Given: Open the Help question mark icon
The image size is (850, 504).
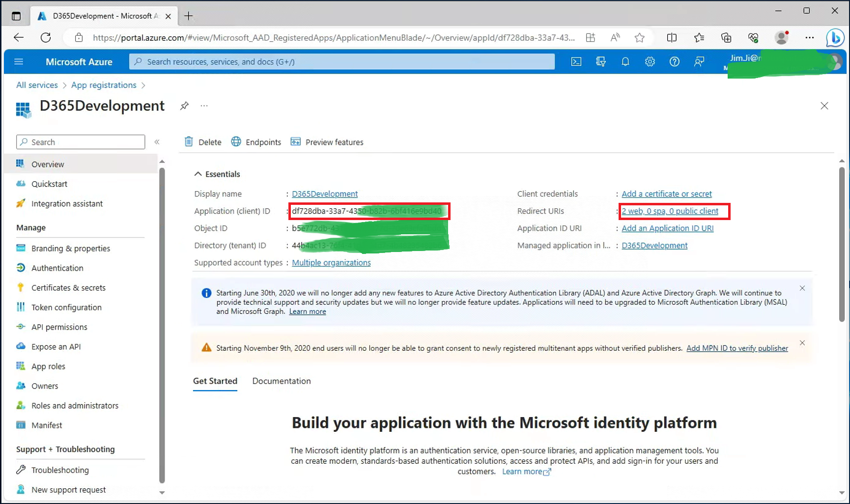Looking at the screenshot, I should 675,62.
